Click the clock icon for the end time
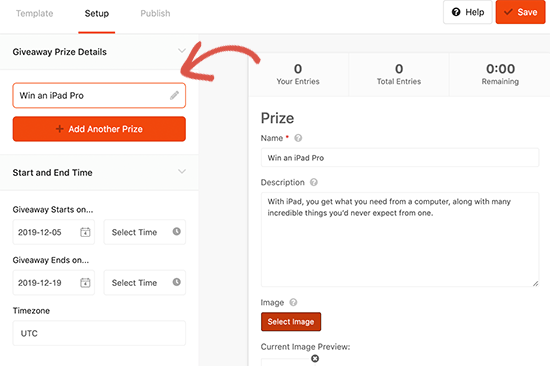Viewport: 550px width, 366px height. click(176, 282)
